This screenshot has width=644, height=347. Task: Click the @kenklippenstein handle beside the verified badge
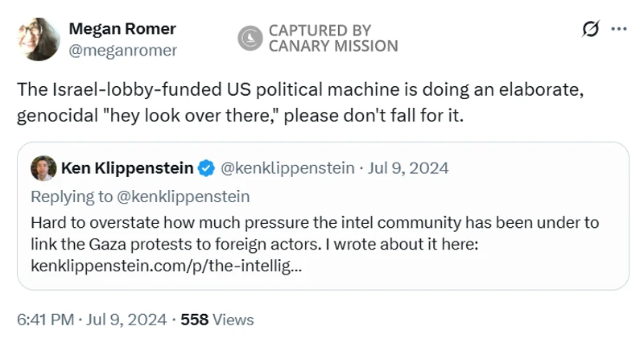click(x=287, y=168)
